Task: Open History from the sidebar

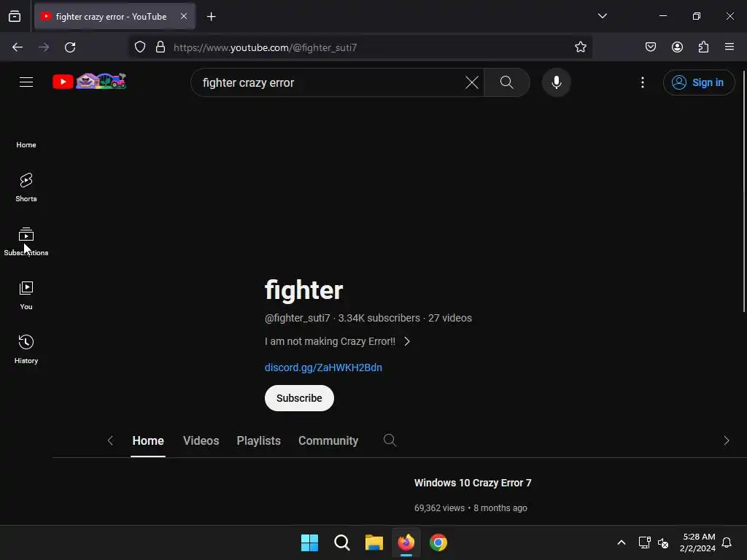Action: pos(26,349)
